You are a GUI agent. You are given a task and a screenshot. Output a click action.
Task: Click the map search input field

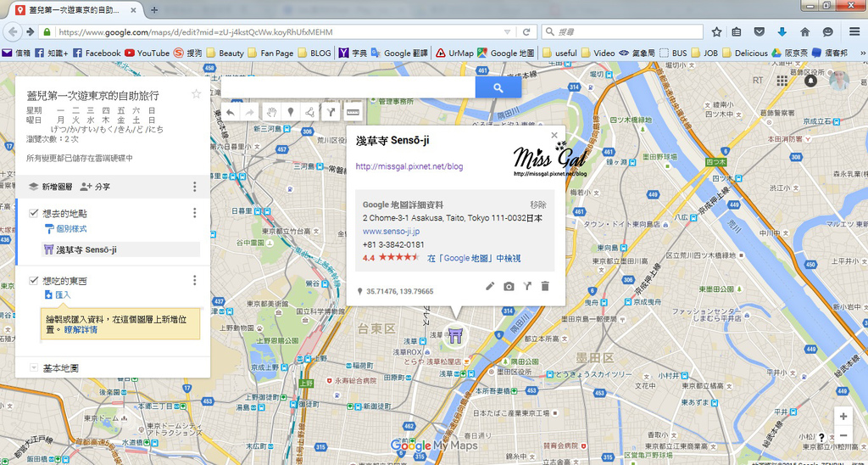coord(348,87)
